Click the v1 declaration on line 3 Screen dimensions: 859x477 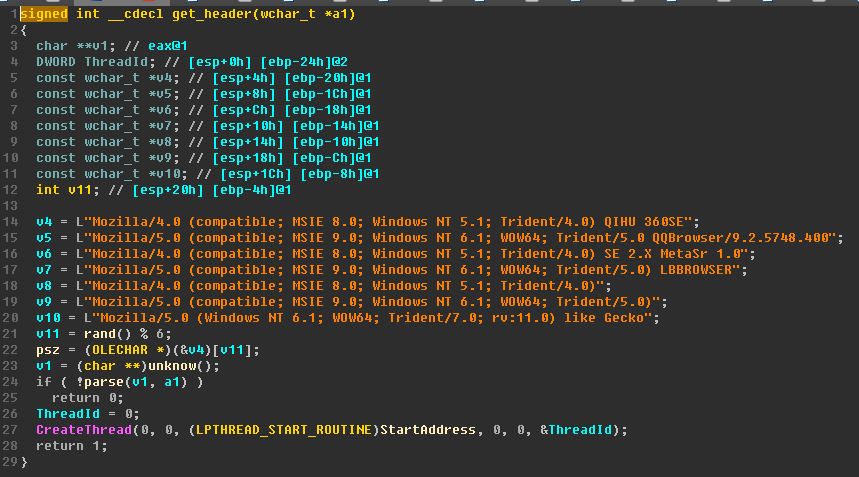tap(100, 46)
